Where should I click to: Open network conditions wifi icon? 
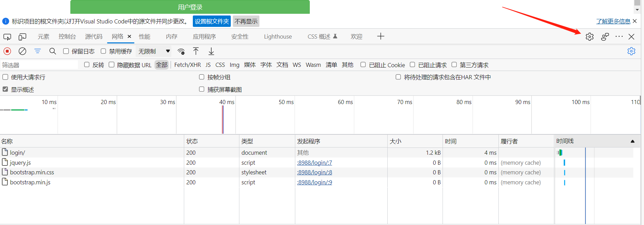(x=181, y=51)
